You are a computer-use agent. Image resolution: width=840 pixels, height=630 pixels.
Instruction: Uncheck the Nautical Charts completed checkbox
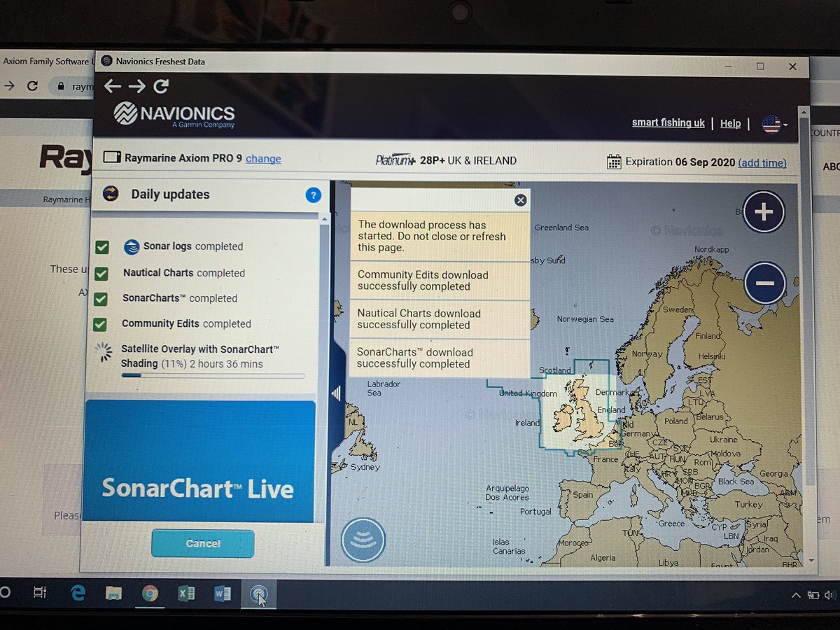click(102, 272)
